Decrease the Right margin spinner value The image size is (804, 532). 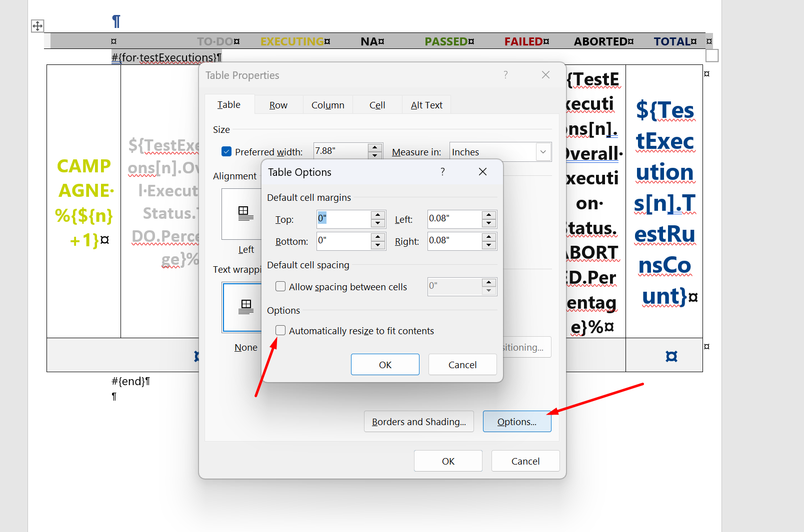[x=489, y=245]
